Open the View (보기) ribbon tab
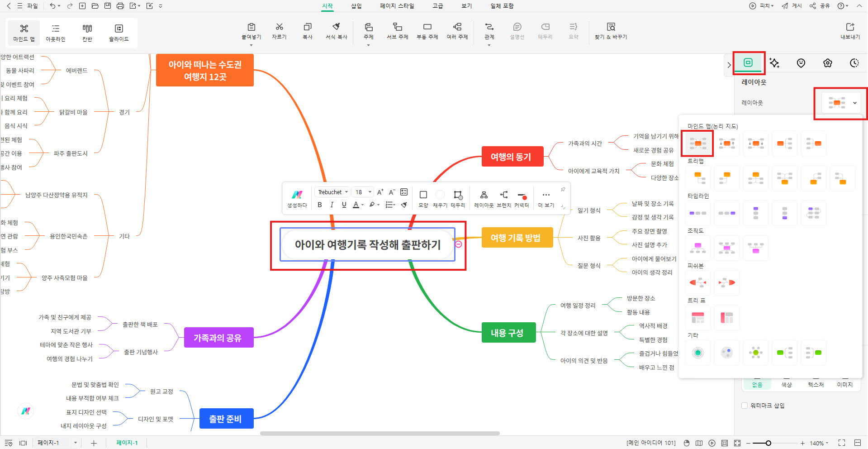 point(467,6)
